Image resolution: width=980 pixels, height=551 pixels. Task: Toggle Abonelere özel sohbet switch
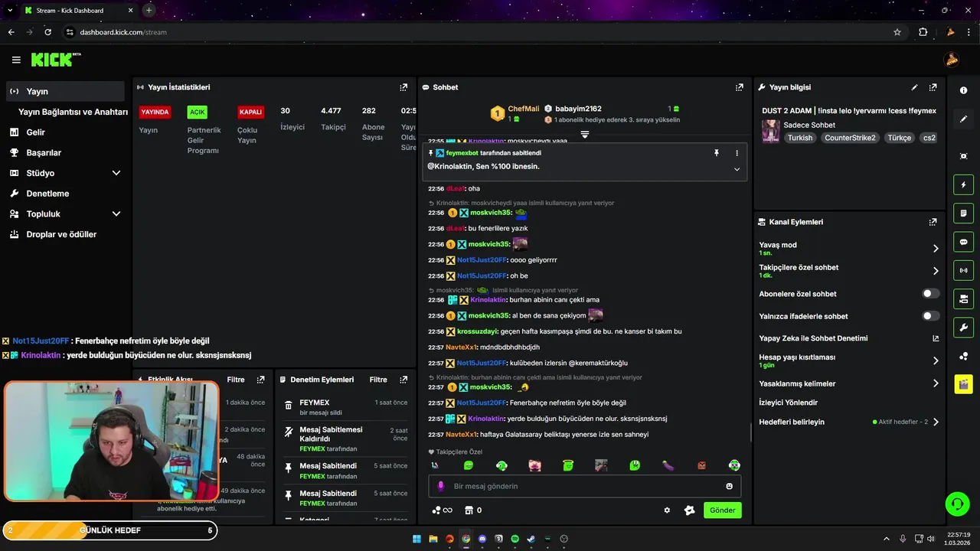(931, 294)
